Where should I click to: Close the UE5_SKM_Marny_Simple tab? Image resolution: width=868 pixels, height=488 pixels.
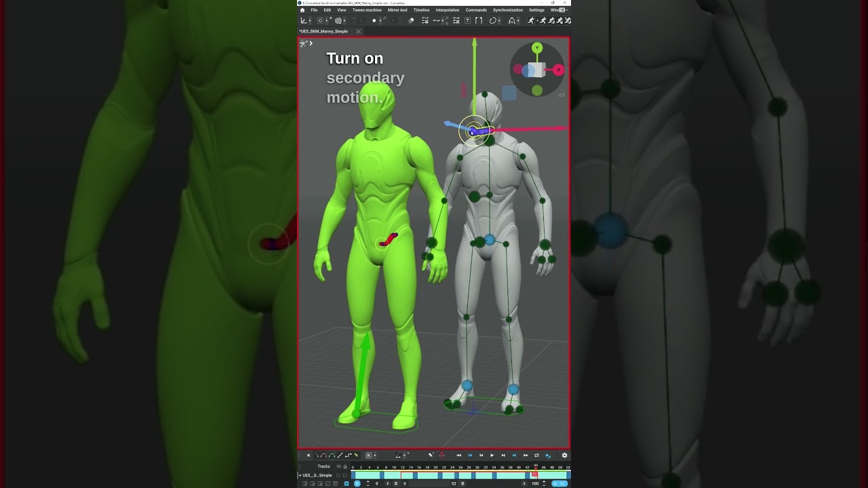point(359,31)
